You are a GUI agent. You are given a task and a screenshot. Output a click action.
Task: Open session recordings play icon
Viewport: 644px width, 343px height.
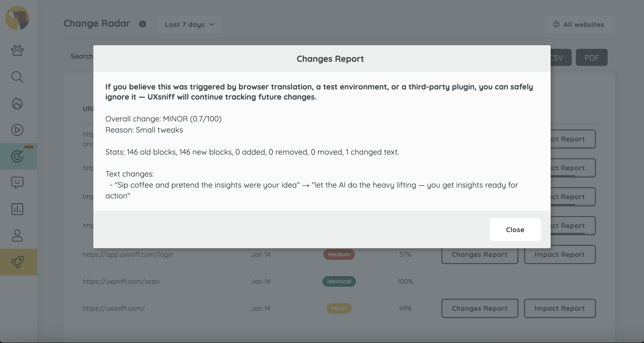(17, 130)
